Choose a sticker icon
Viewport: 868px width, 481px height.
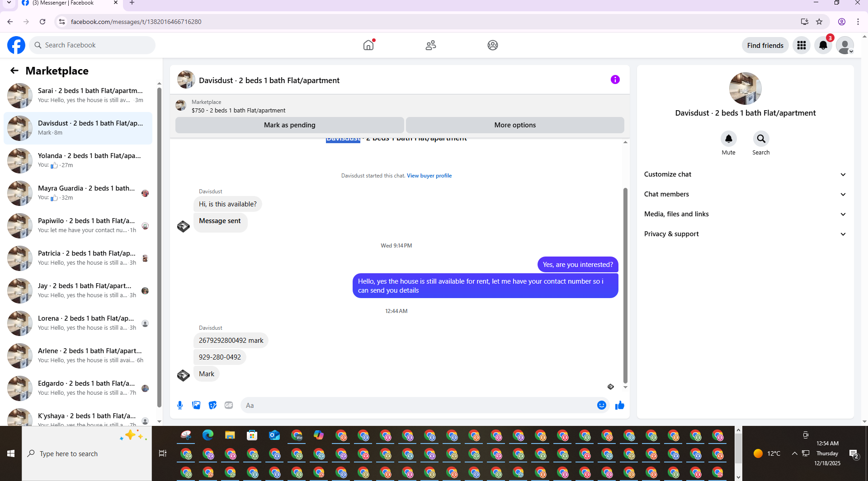(x=212, y=405)
